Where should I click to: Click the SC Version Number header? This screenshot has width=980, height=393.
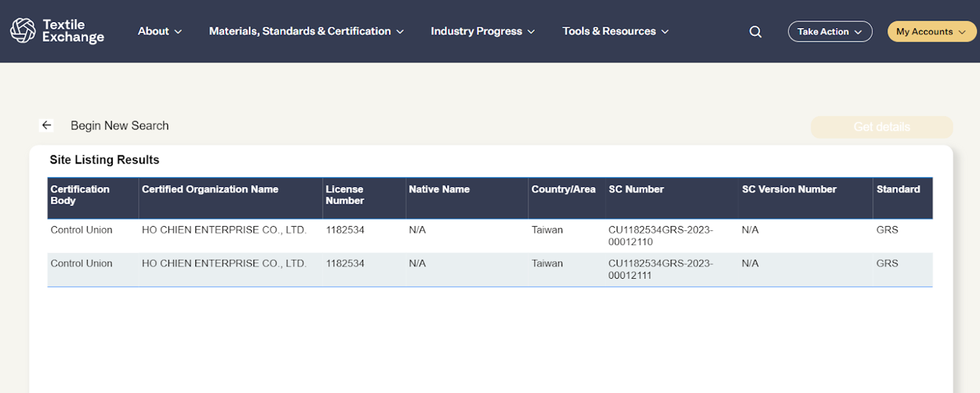(x=788, y=189)
